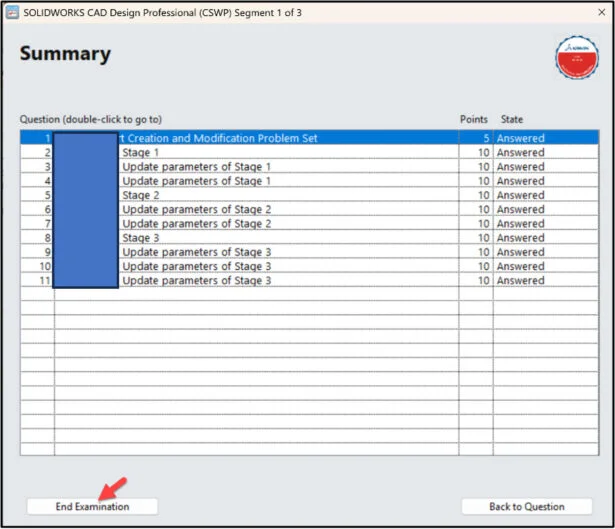Click the State column header
The width and height of the screenshot is (615, 529).
(x=512, y=120)
